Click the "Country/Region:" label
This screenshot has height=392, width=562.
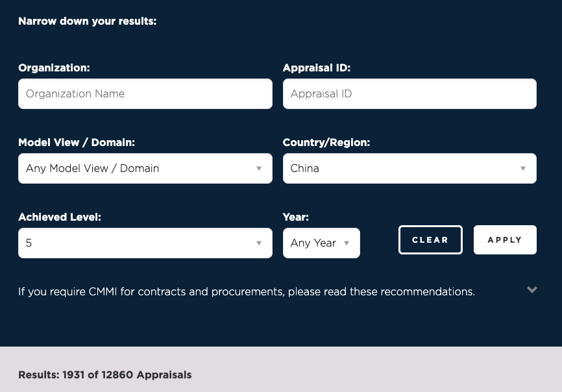point(326,143)
